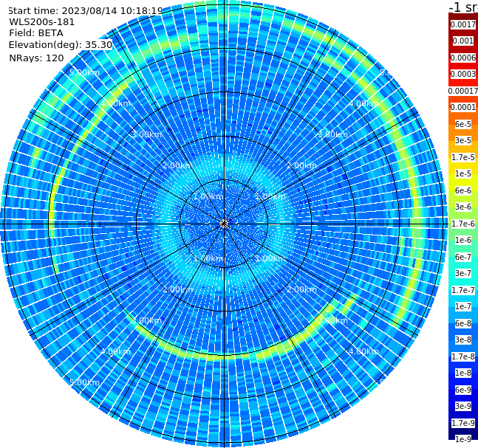Select the 0.0003 colorbar value
Viewport: 478px width, 448px height.
tap(463, 74)
